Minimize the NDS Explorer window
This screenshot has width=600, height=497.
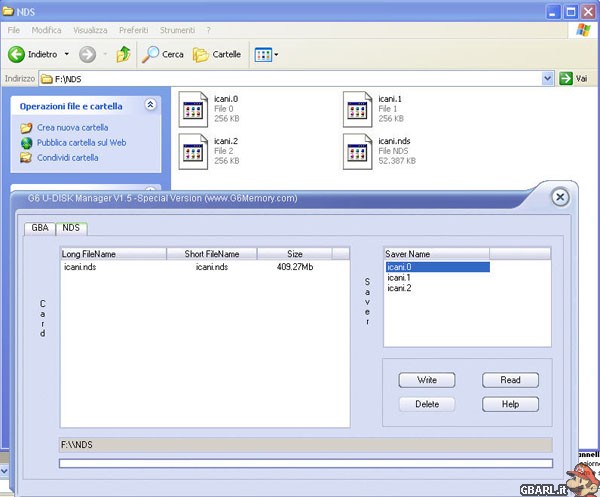pyautogui.click(x=552, y=12)
